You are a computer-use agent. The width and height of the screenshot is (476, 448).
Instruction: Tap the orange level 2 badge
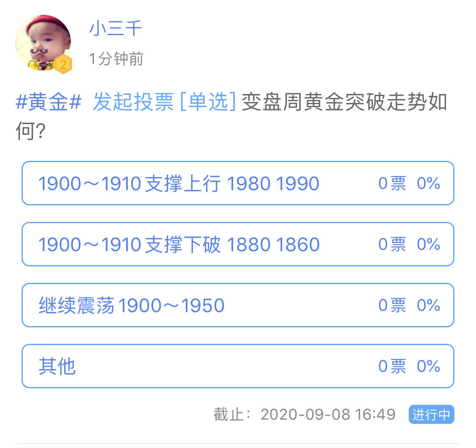pos(63,64)
